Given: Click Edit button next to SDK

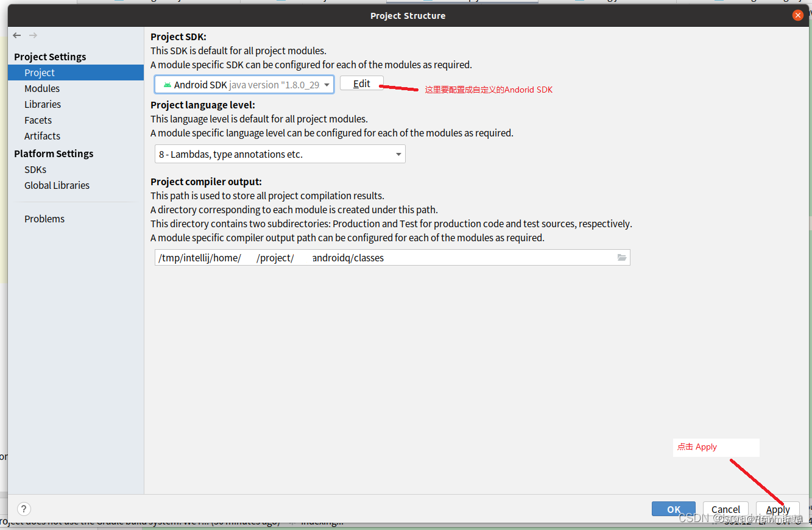Looking at the screenshot, I should click(x=362, y=83).
